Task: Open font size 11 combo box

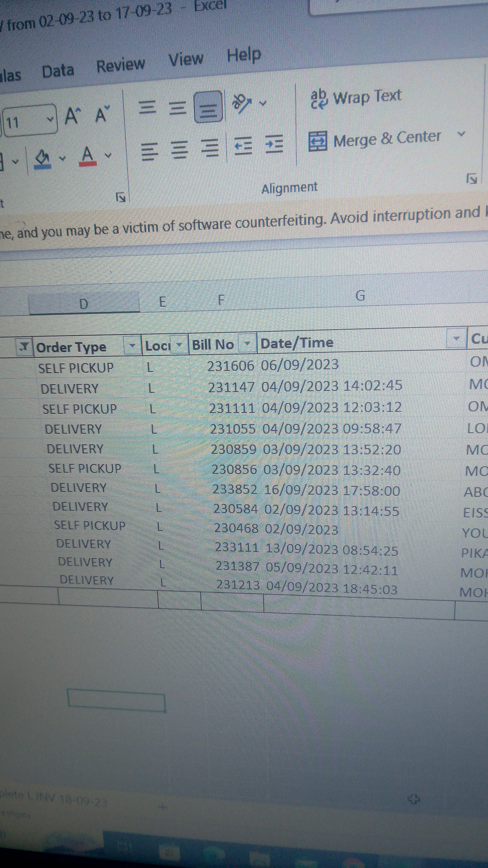Action: [30, 121]
